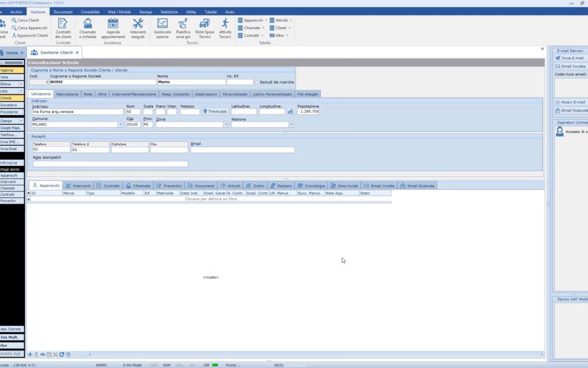Switch to Home tab
Image resolution: width=588 pixels, height=368 pixels.
(12, 52)
